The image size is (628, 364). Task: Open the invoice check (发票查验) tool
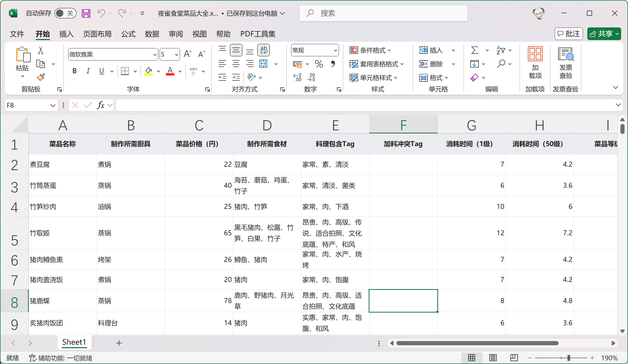566,63
